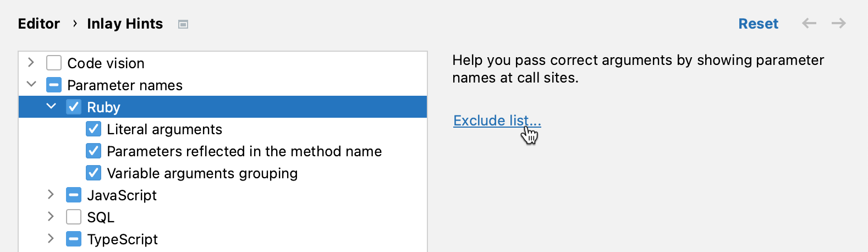
Task: Click the small window icon beside Inlay Hints
Action: (183, 24)
